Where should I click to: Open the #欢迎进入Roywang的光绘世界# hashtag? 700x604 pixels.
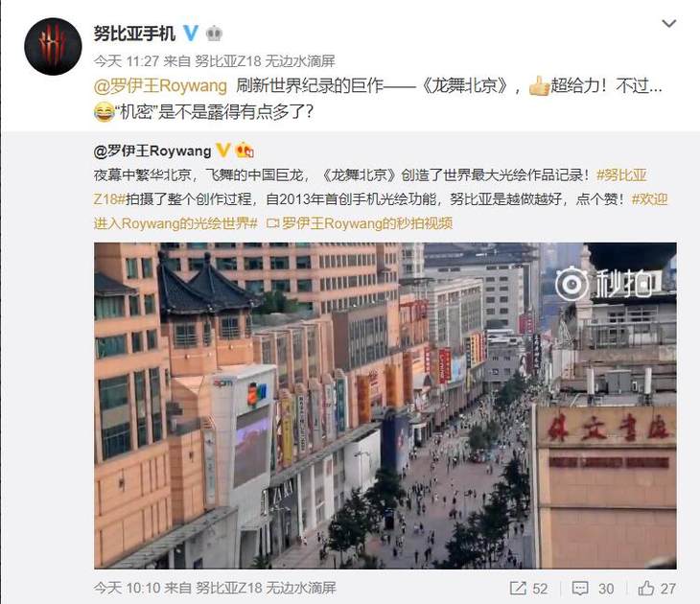(x=381, y=211)
